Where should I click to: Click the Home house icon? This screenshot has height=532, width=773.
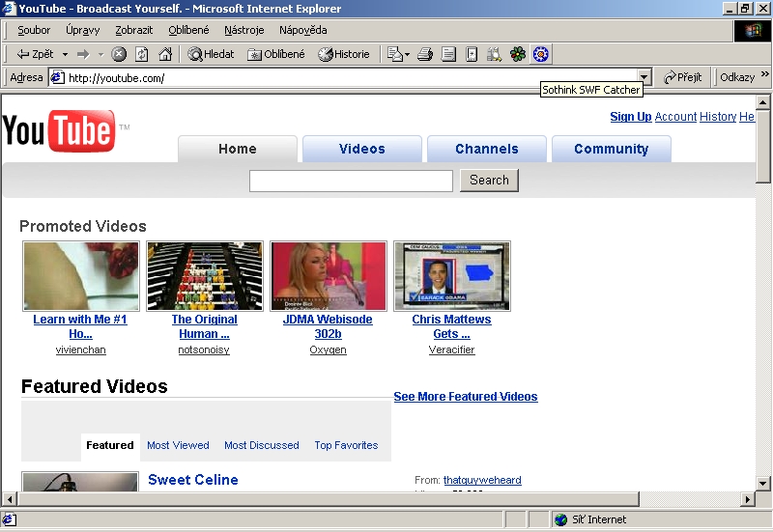[x=165, y=54]
